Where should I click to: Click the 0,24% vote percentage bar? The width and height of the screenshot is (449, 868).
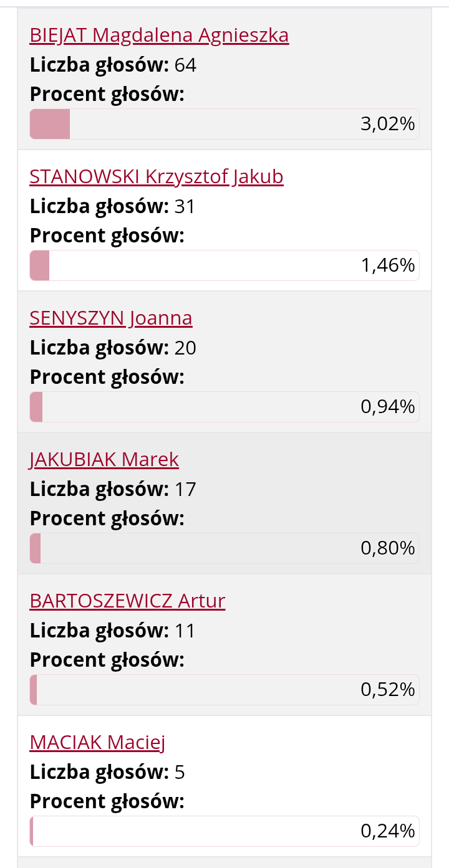tap(224, 831)
